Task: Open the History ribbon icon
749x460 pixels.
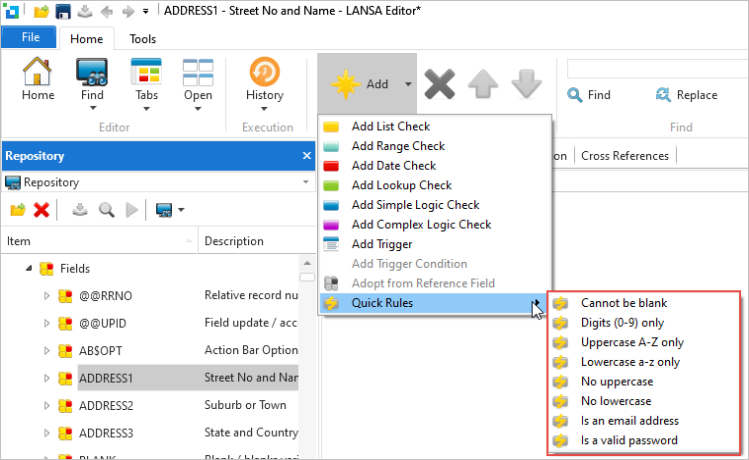Action: tap(264, 72)
